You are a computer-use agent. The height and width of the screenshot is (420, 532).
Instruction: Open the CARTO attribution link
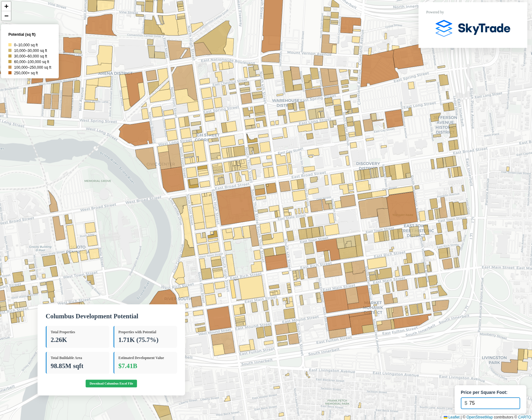(524, 417)
